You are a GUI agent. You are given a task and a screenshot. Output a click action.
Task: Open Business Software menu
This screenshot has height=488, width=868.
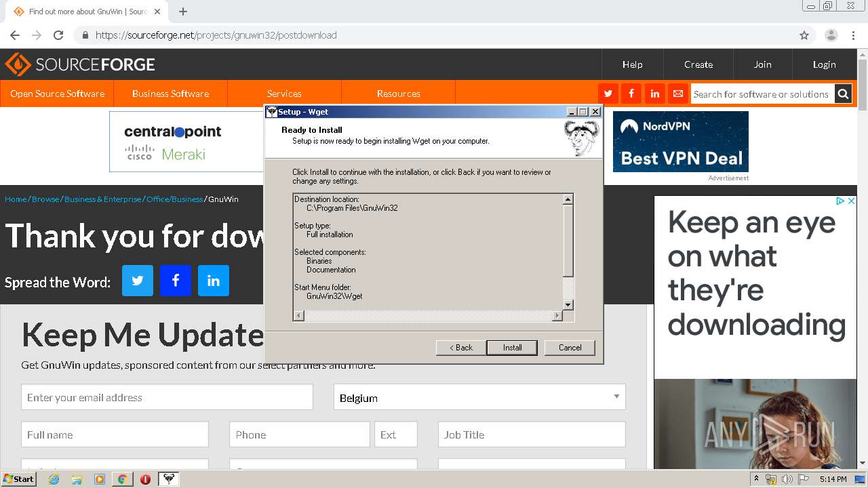[170, 94]
